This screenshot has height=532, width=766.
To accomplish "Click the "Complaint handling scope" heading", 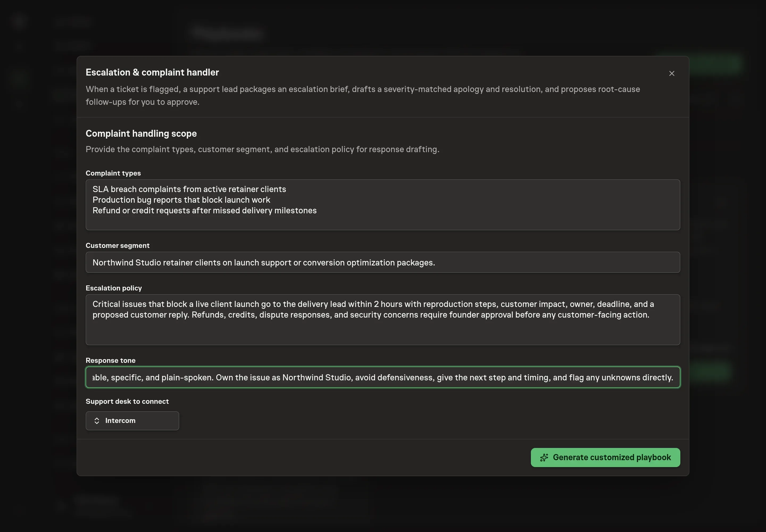I will 141,133.
